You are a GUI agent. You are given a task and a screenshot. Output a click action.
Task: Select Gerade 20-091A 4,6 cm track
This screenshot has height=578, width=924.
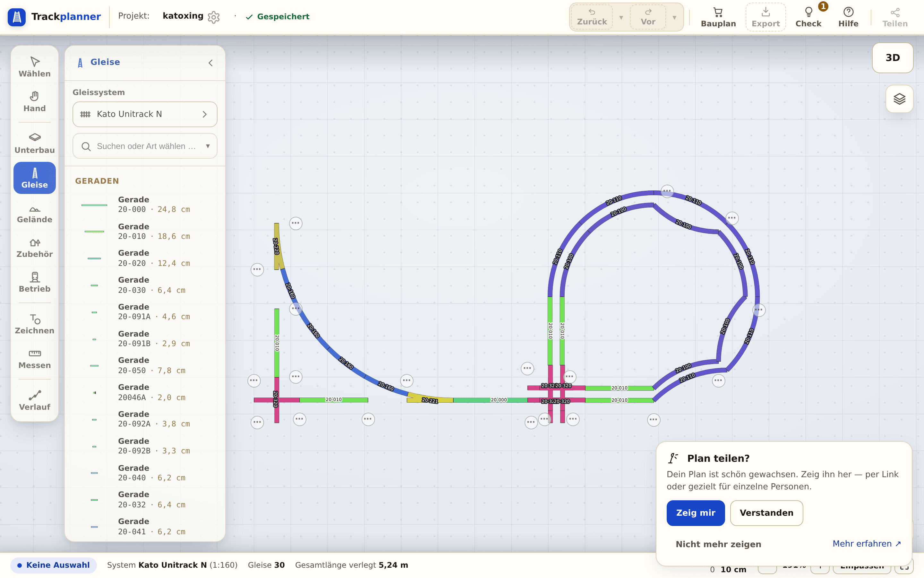(x=145, y=312)
